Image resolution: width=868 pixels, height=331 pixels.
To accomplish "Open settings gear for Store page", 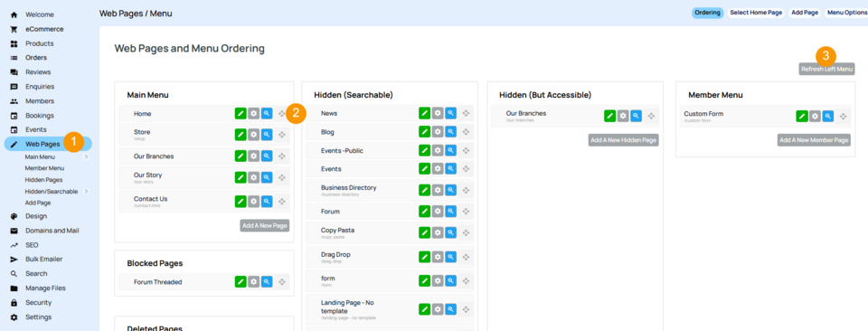I will point(253,135).
